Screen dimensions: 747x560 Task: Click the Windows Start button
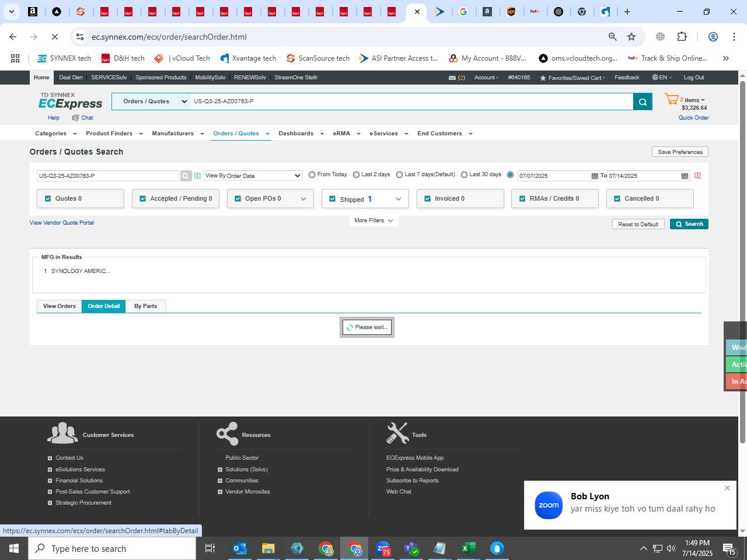click(14, 548)
